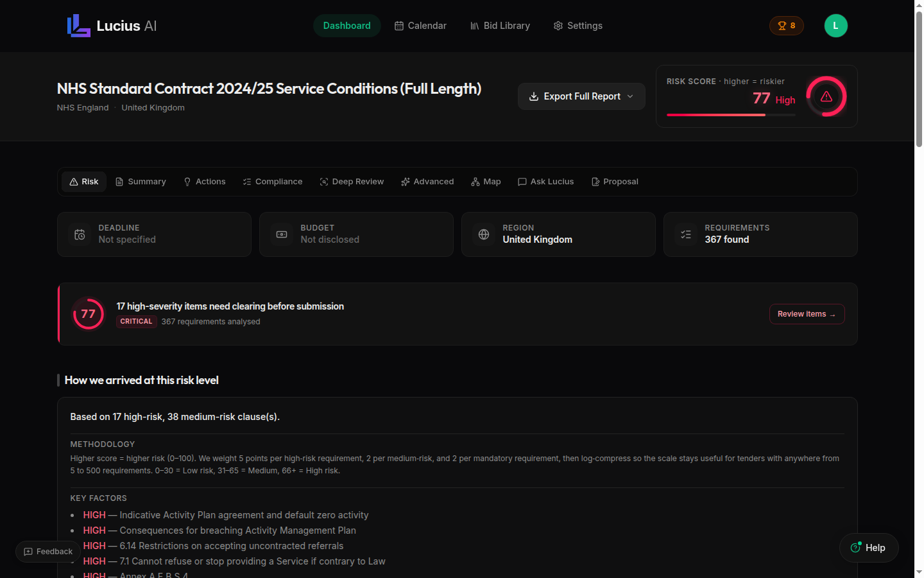Click the 'Not disclosed' budget value

[x=330, y=240]
